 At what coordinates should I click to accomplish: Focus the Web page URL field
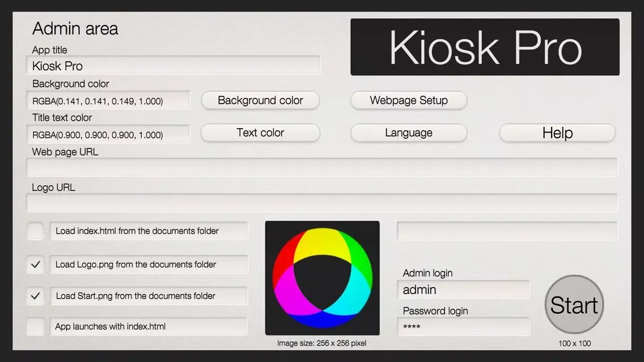click(x=322, y=168)
